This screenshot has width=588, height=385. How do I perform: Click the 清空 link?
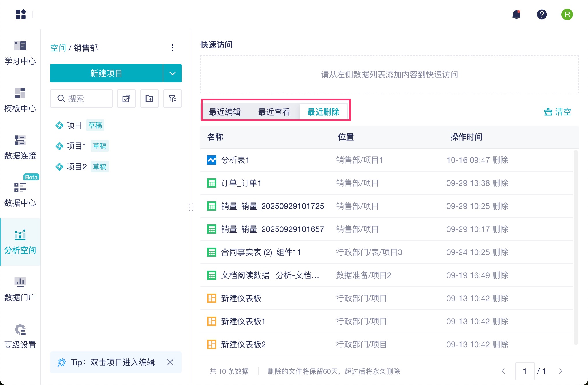pos(557,112)
